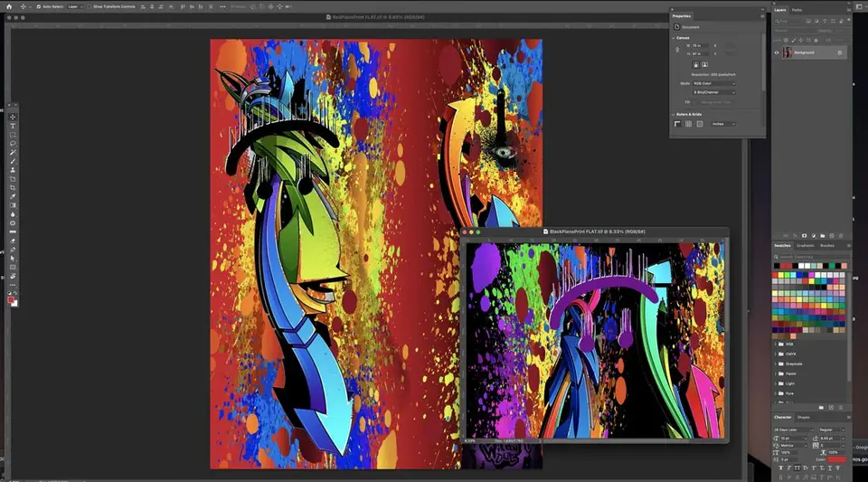Image resolution: width=868 pixels, height=482 pixels.
Task: Switch to the Paths tab
Action: pos(797,10)
